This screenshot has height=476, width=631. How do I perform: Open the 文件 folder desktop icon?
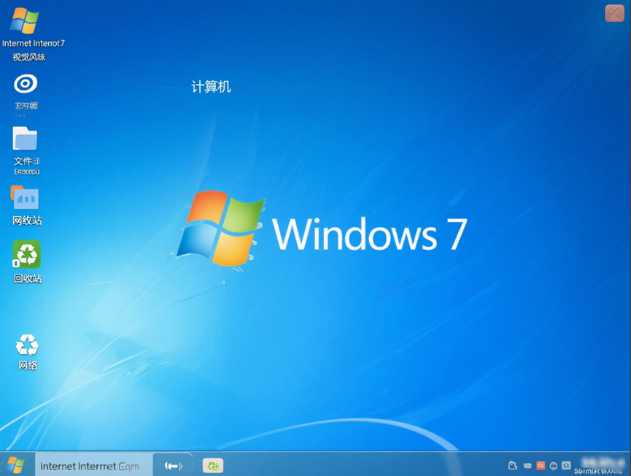(25, 139)
